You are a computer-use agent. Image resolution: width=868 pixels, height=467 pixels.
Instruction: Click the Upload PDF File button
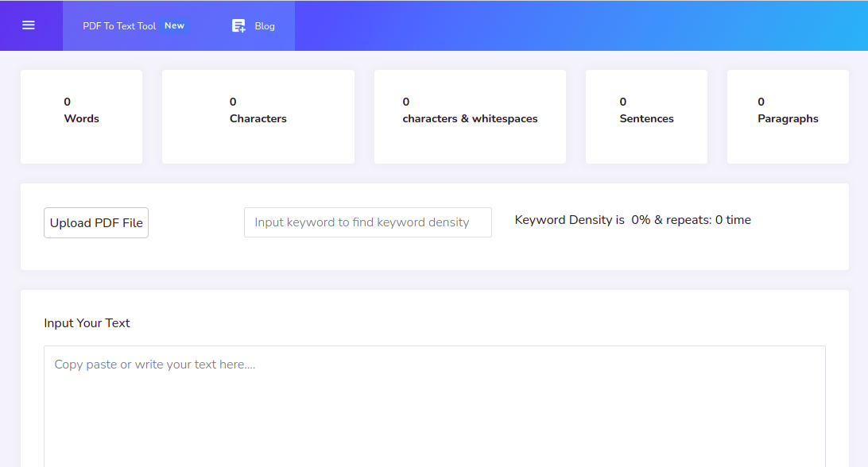(95, 222)
